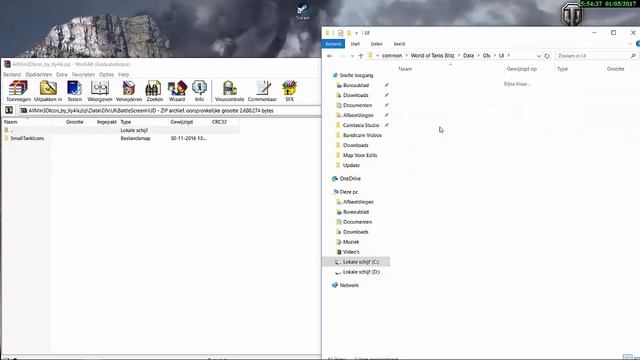Select Muziek under Deze pc
The width and height of the screenshot is (640, 360).
pyautogui.click(x=351, y=242)
